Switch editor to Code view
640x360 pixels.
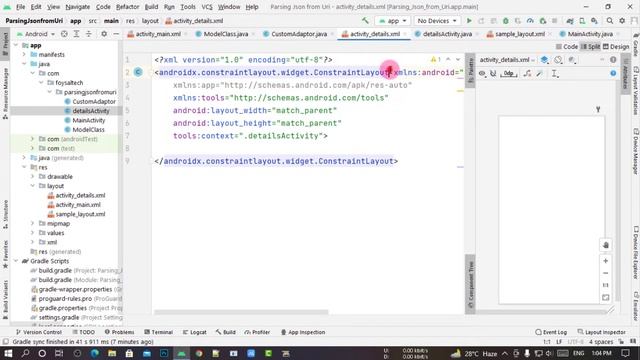[x=567, y=47]
